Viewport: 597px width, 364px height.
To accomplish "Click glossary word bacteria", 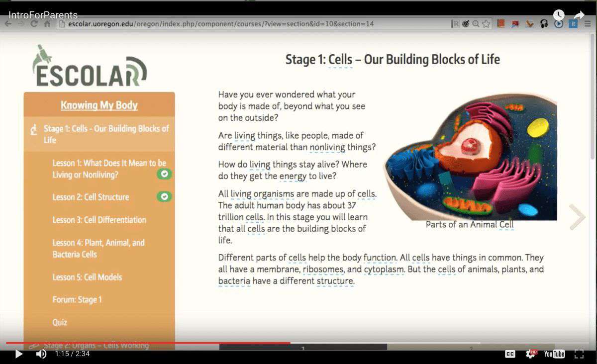I will 234,281.
